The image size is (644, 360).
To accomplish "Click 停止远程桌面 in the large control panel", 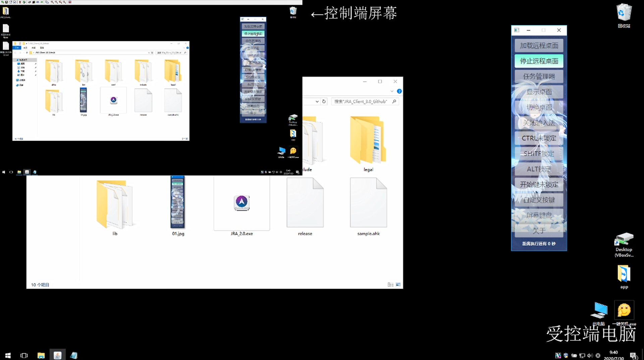I will 539,61.
